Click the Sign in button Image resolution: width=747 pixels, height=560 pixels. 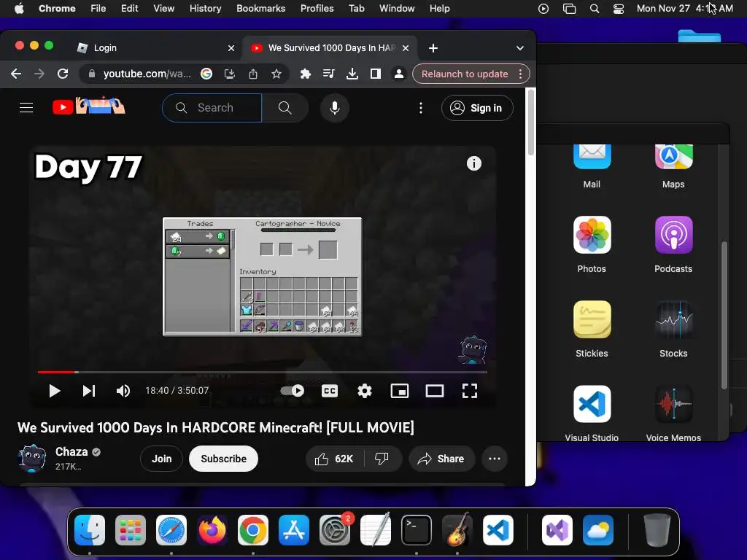click(477, 108)
